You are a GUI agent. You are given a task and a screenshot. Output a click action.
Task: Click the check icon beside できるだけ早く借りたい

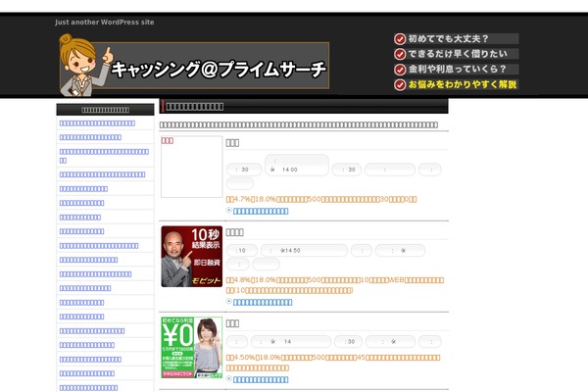click(x=400, y=54)
